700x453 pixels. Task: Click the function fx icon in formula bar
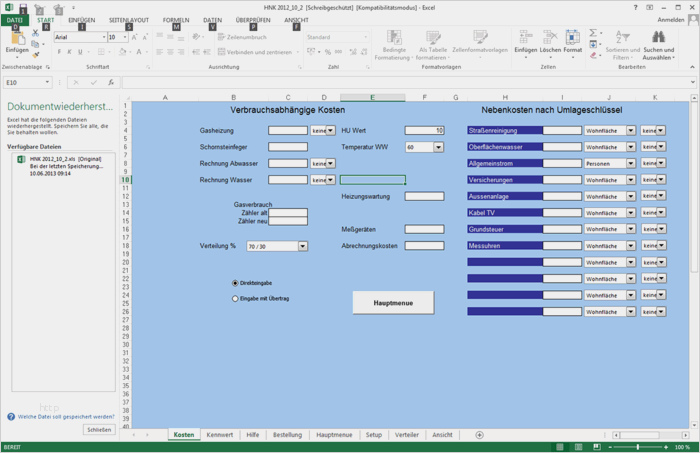click(x=109, y=83)
